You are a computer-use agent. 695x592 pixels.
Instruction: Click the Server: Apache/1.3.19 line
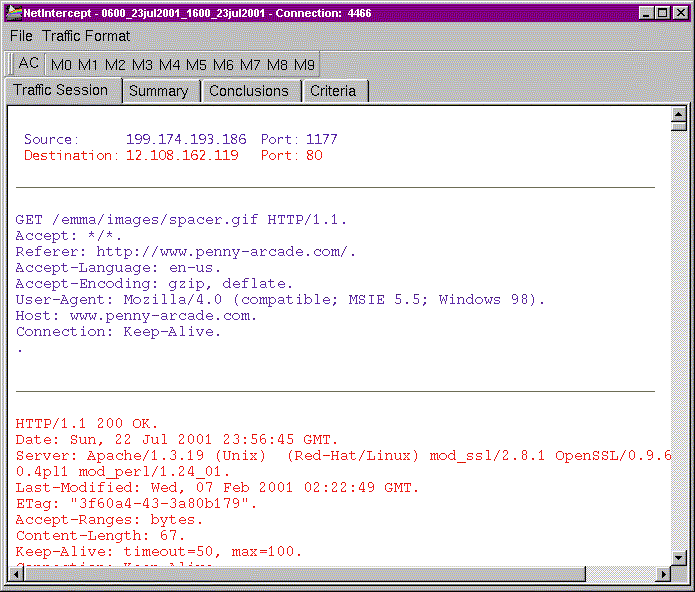point(343,456)
